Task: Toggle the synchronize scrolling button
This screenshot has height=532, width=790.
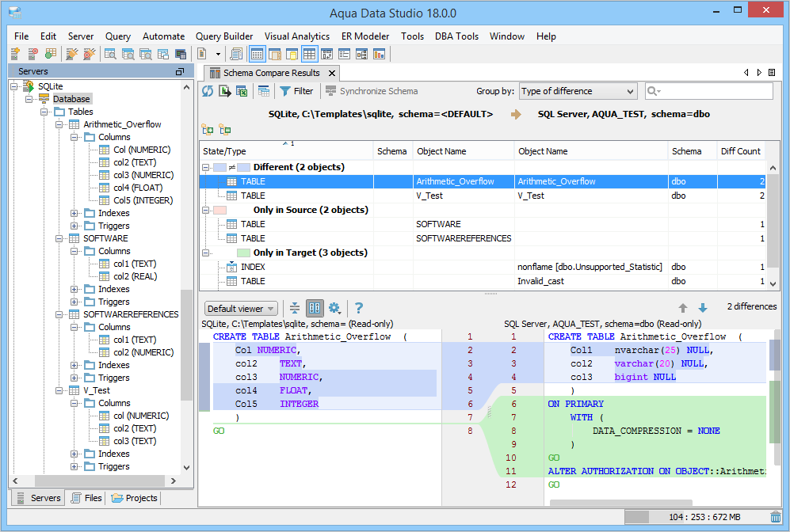Action: [315, 308]
